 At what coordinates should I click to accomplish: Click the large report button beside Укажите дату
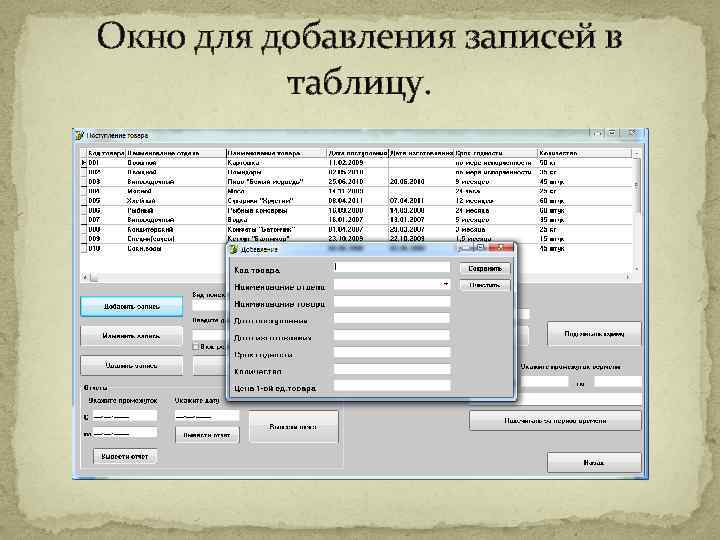tap(293, 427)
